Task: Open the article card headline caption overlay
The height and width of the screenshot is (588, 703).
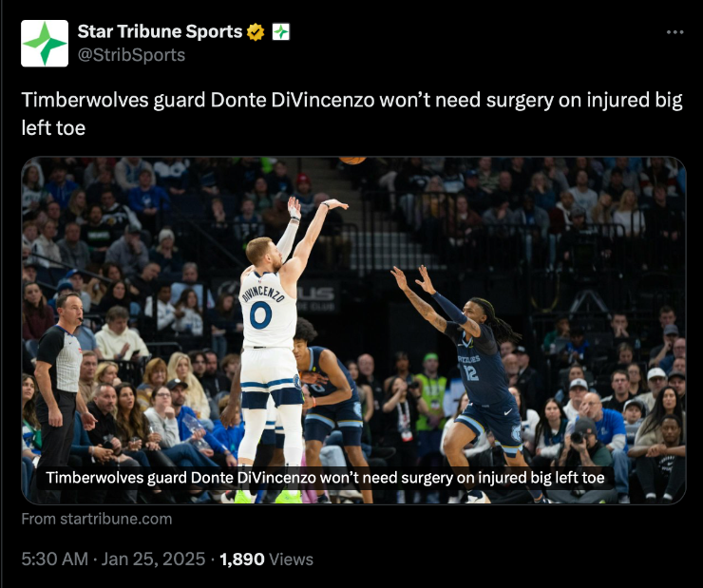Action: point(325,478)
